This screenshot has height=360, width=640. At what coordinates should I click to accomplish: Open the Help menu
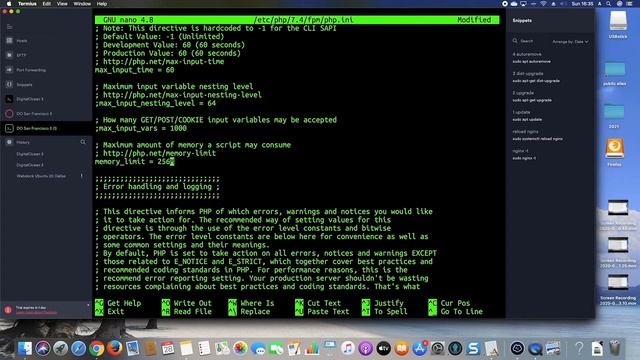pos(102,4)
